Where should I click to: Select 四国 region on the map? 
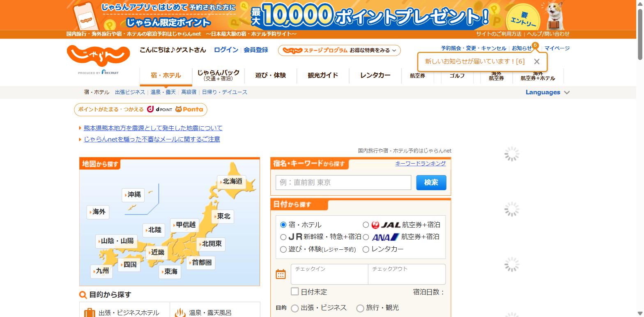129,265
